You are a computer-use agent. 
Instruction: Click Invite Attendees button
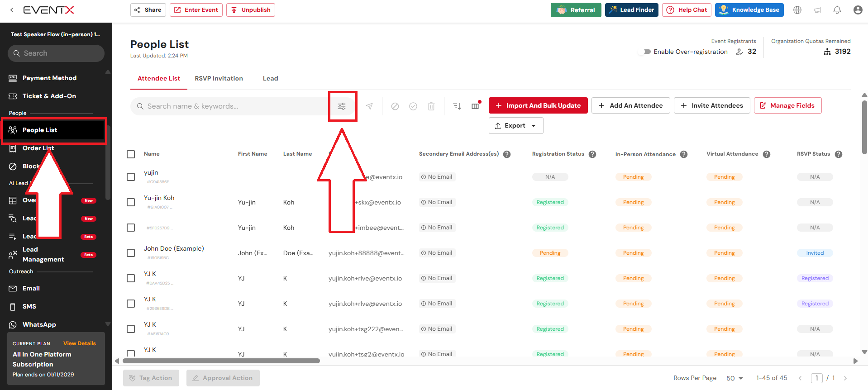712,105
